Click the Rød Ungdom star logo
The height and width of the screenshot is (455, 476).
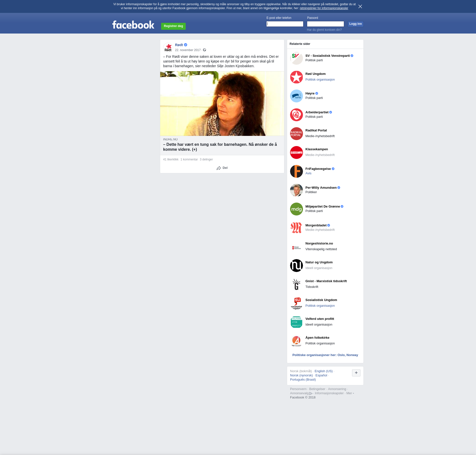point(296,77)
